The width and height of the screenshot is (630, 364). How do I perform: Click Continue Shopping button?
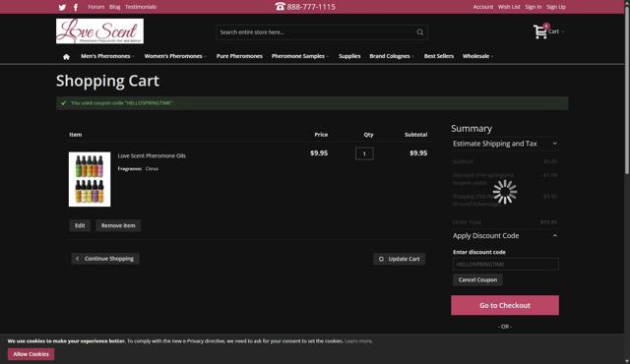(105, 259)
